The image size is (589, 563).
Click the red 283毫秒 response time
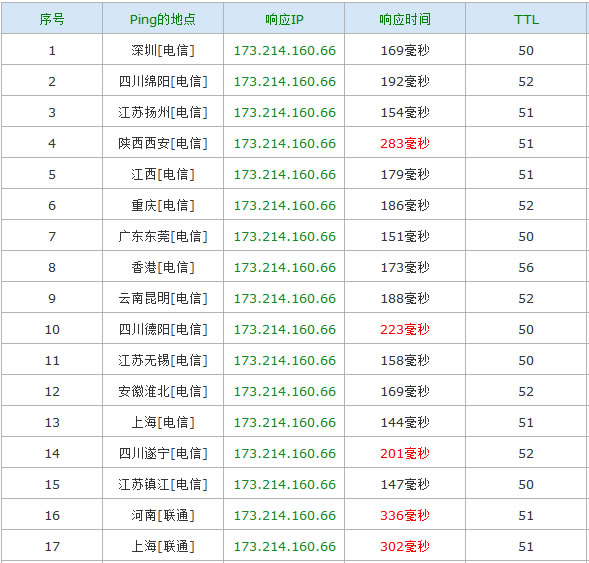405,143
